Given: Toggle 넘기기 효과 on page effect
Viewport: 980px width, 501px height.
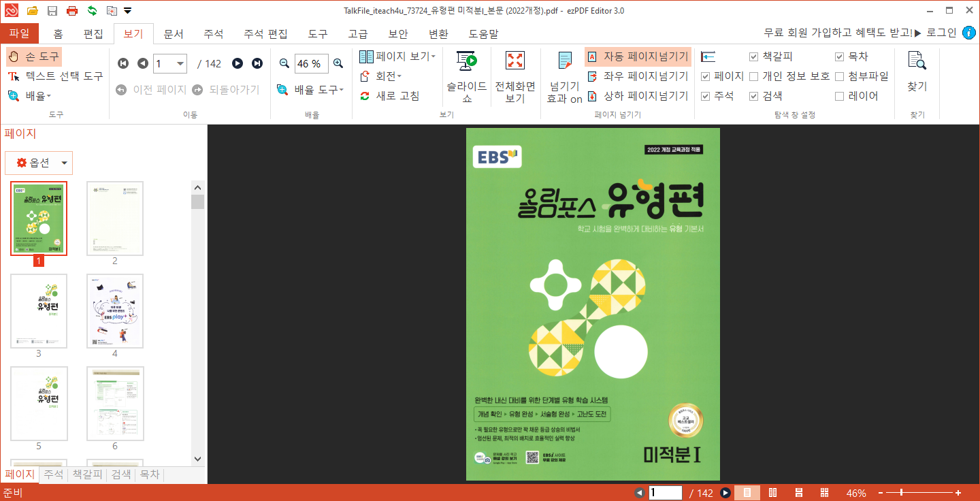Looking at the screenshot, I should click(x=565, y=77).
